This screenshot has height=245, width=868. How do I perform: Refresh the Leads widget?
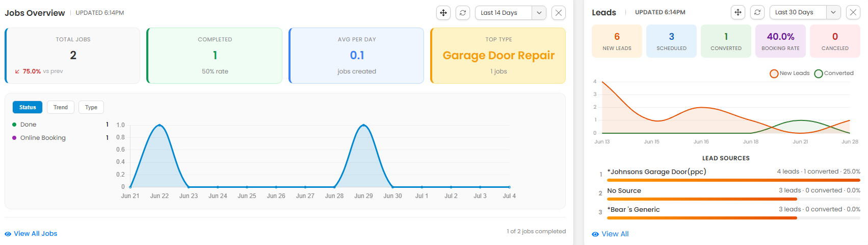point(757,12)
